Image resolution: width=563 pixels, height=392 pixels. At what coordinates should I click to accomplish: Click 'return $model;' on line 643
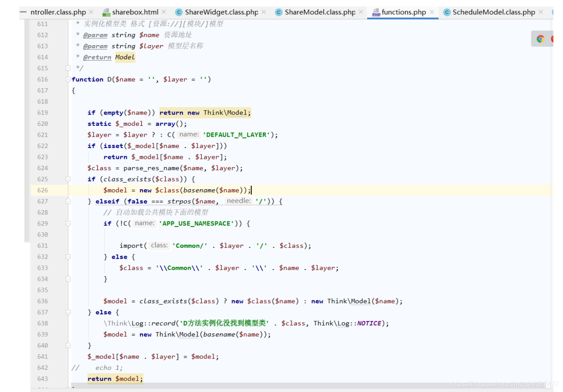coord(115,379)
